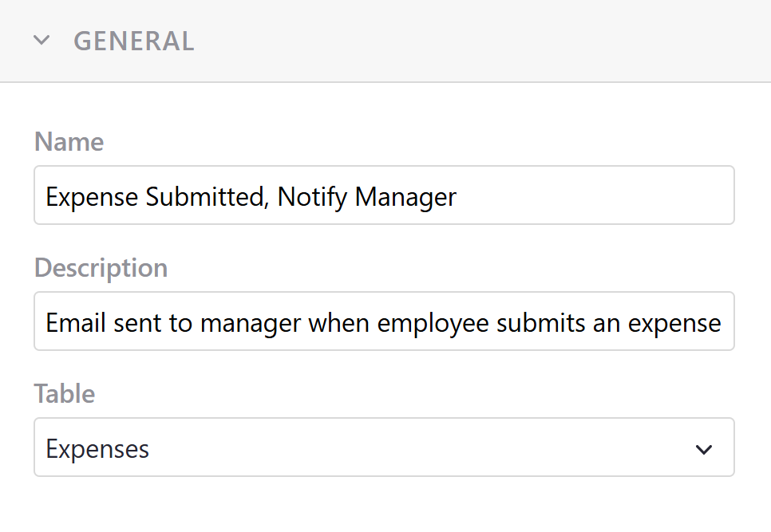This screenshot has width=771, height=532.
Task: Place cursor on word Submitted in Name
Action: click(x=206, y=196)
